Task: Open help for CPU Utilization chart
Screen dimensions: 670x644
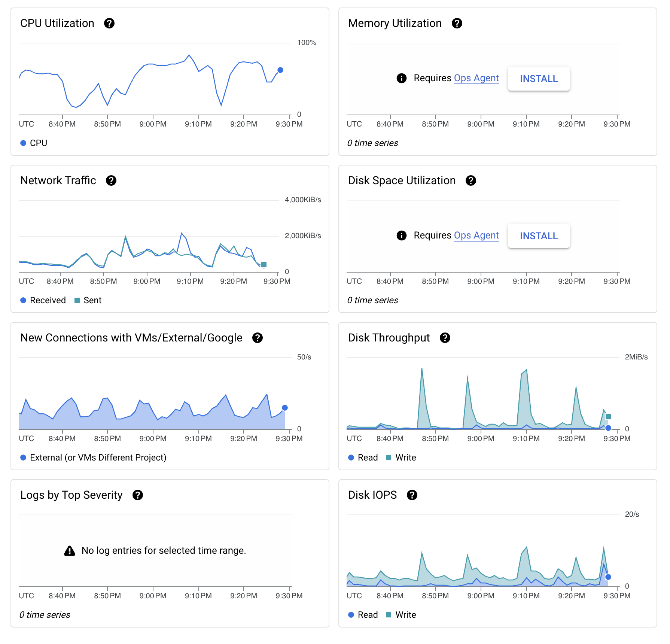Action: point(109,23)
